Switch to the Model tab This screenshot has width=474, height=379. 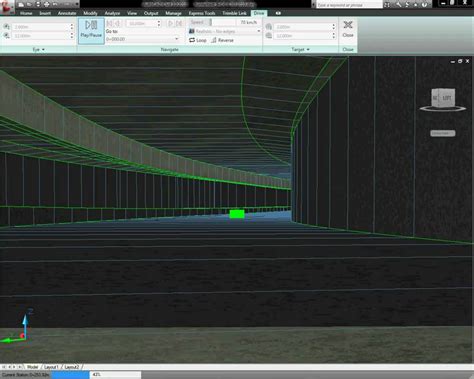pyautogui.click(x=32, y=367)
